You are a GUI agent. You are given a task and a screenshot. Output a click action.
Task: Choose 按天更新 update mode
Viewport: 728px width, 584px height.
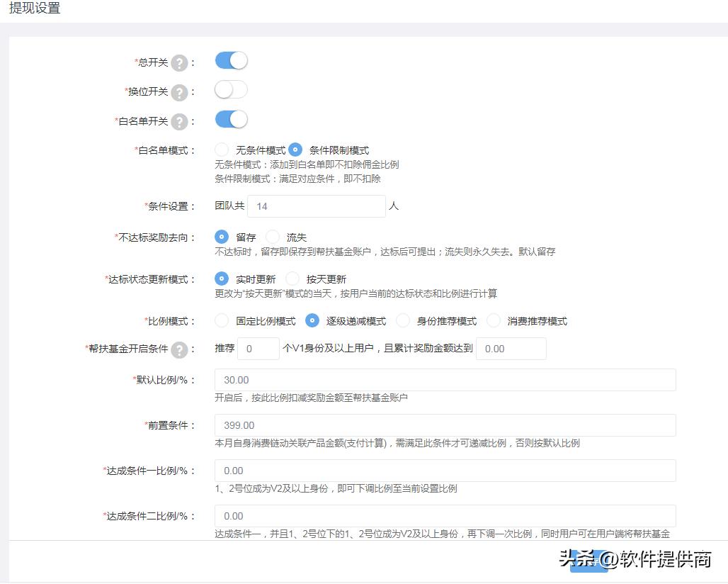(291, 279)
